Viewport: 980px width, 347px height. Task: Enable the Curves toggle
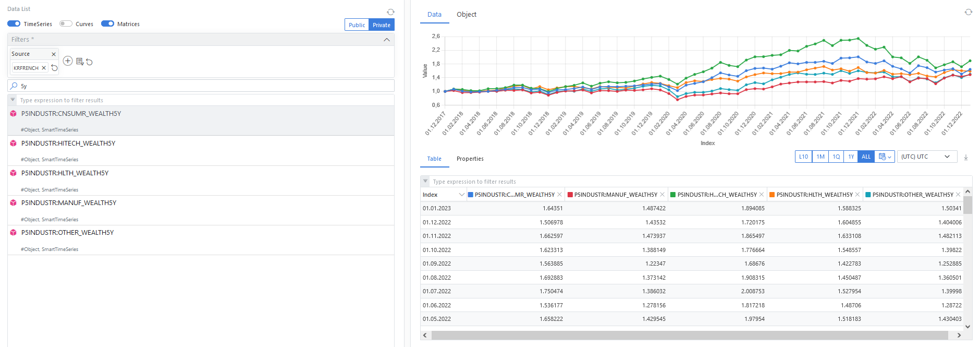tap(66, 23)
